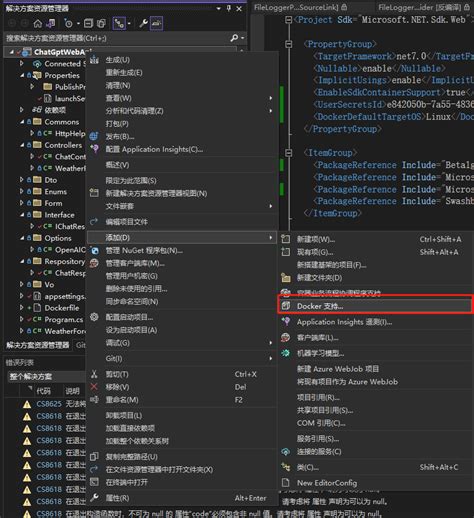Open the Git(I) submenu

tap(182, 358)
